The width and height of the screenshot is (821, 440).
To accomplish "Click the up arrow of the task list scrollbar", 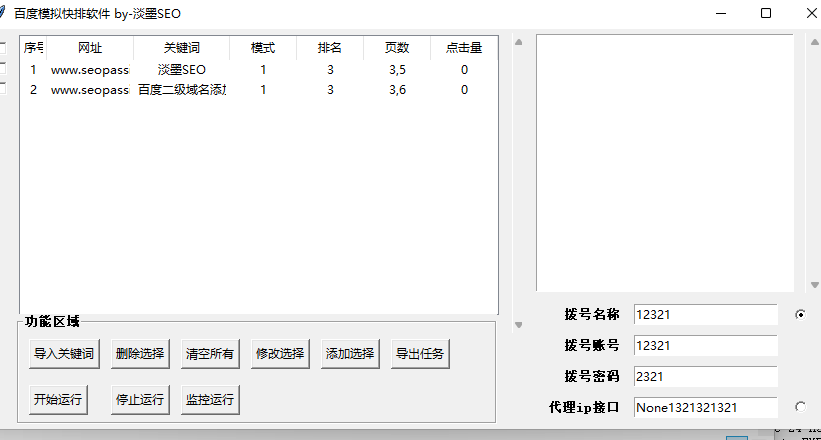I will coord(518,42).
